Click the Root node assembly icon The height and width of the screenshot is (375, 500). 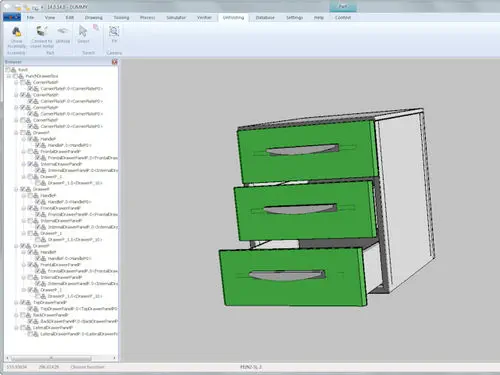click(x=13, y=70)
